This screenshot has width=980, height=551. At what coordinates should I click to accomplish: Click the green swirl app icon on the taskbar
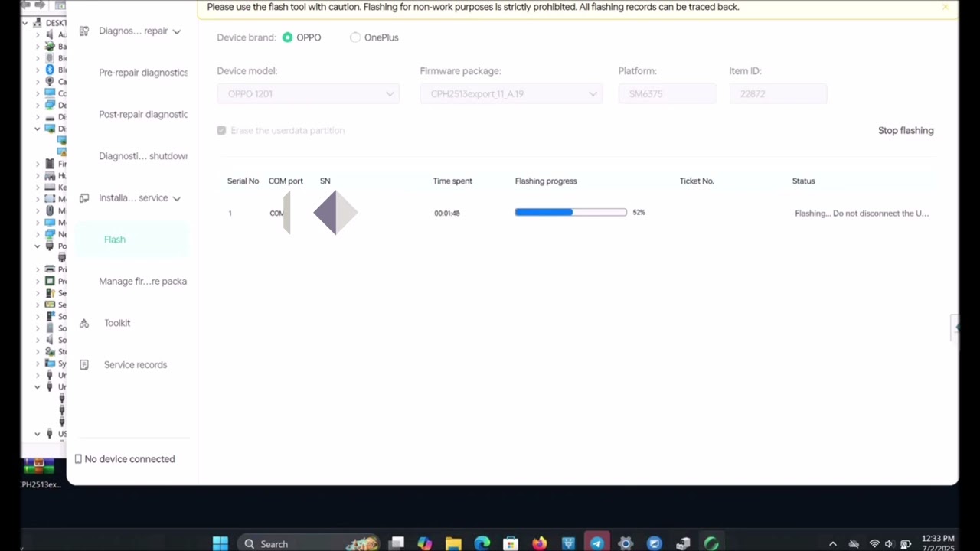tap(711, 543)
